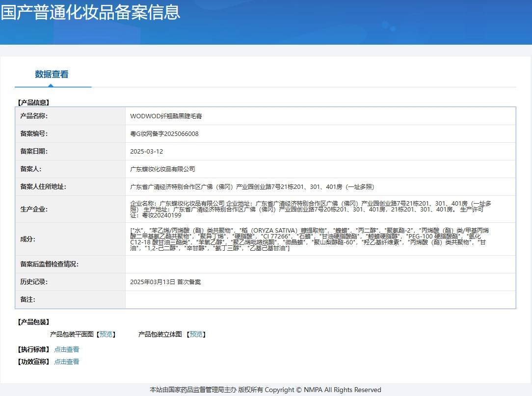Click the 【产品信息】 section heading
Screen dimensions: 532x396
[x=33, y=102]
